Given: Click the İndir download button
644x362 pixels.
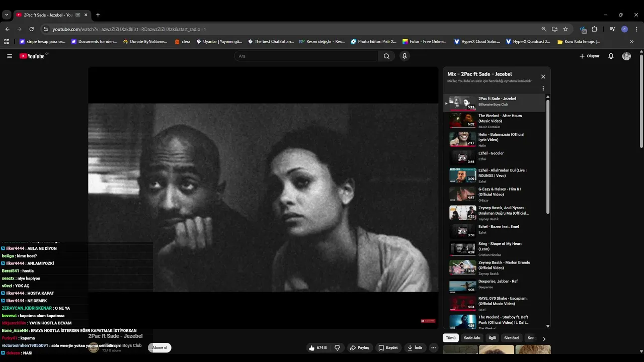Looking at the screenshot, I should [x=415, y=347].
